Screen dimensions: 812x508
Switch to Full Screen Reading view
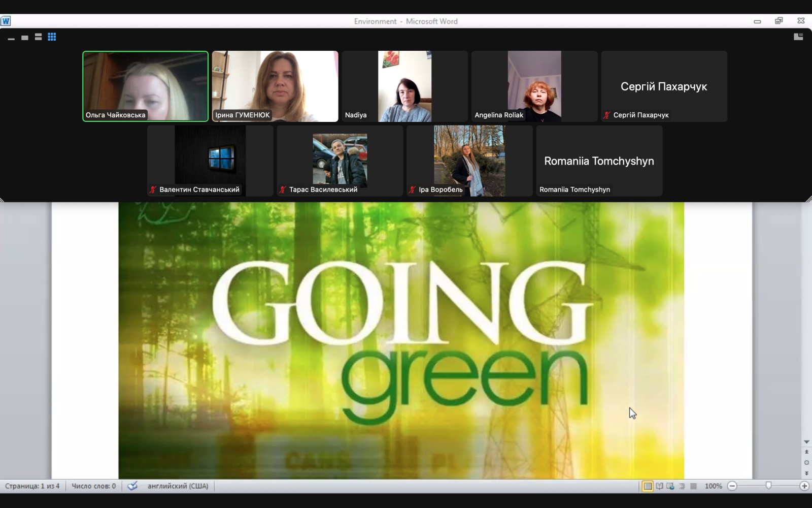(x=659, y=486)
